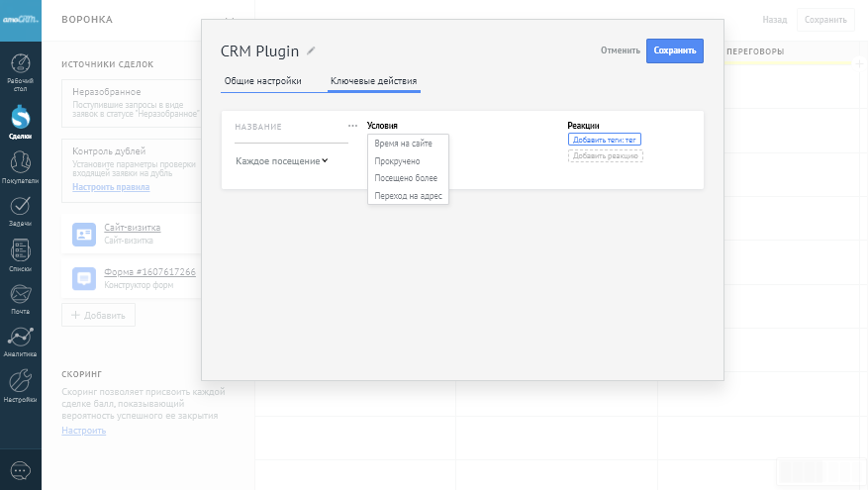The width and height of the screenshot is (868, 490).
Task: Click the Добавить реакцию button
Action: [605, 156]
